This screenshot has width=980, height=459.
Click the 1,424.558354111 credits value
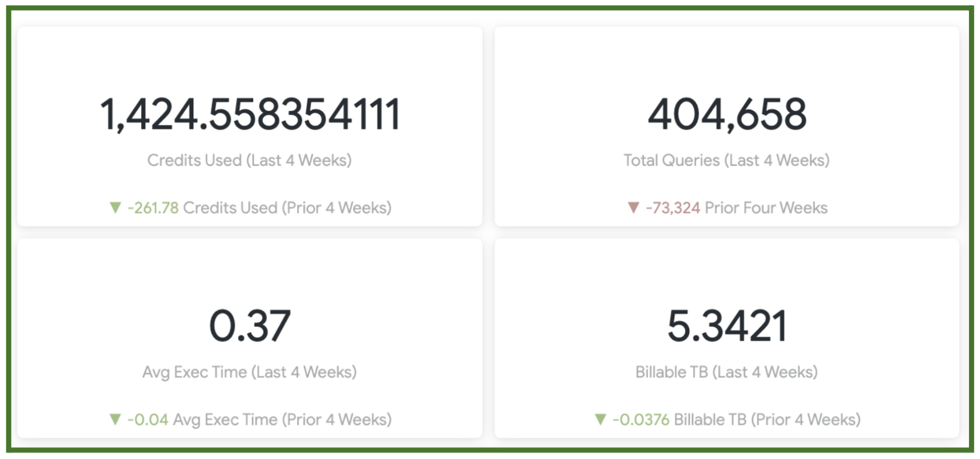click(250, 114)
